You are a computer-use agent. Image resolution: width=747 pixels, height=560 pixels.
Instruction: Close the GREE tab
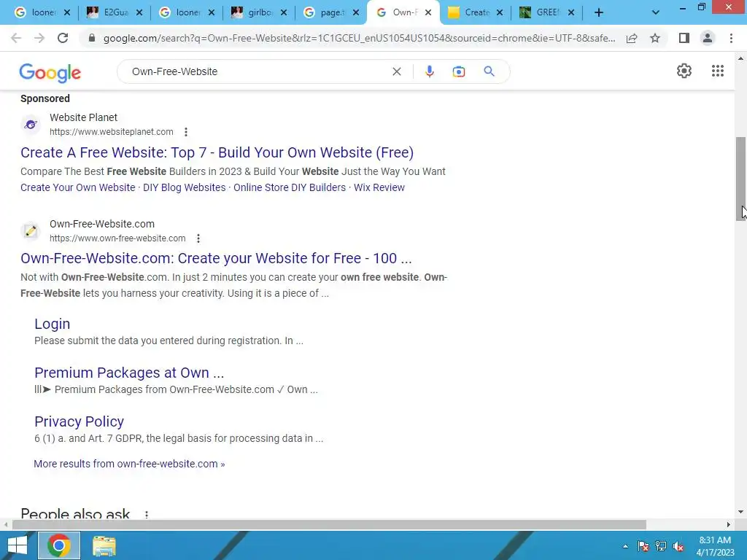571,13
